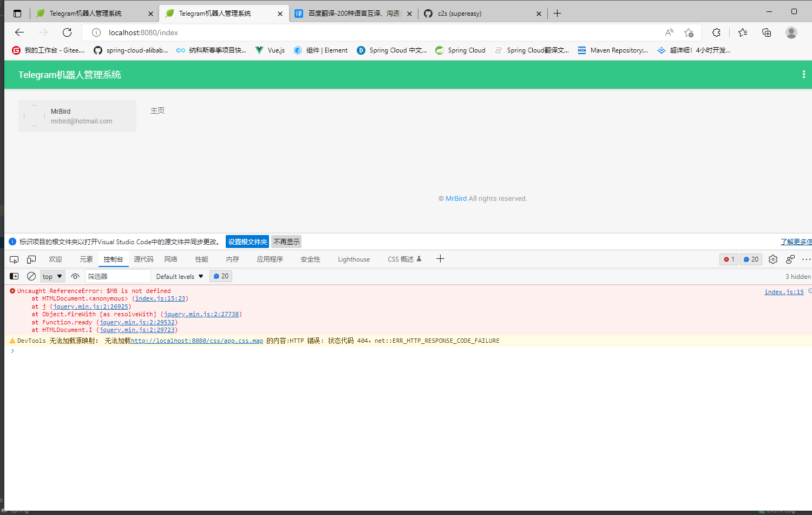Open the index.js:15 source link
The image size is (812, 515).
click(x=784, y=292)
